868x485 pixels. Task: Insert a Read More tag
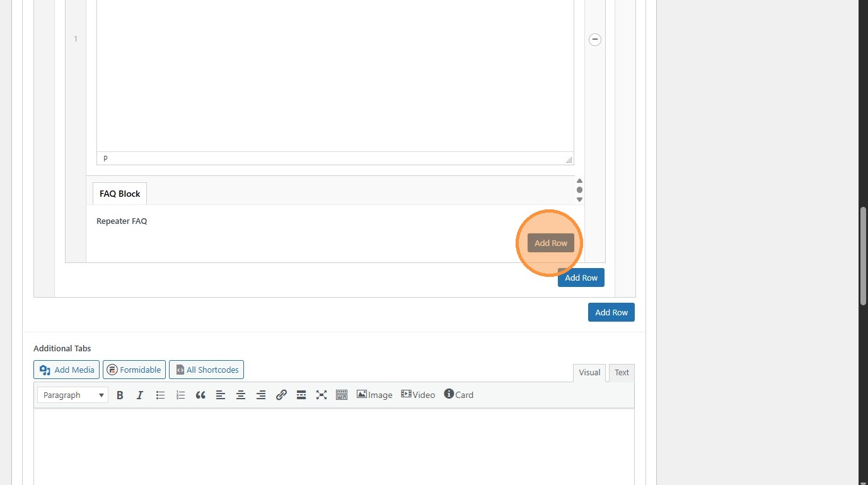tap(301, 395)
